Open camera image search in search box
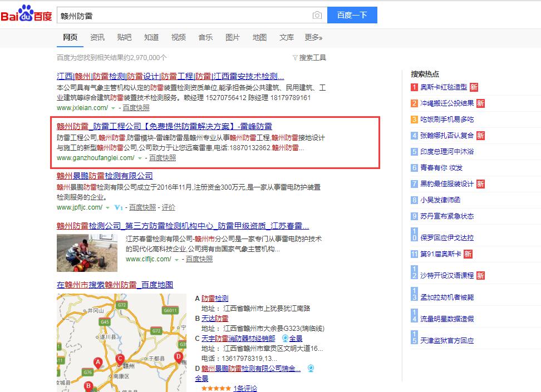 (x=317, y=16)
